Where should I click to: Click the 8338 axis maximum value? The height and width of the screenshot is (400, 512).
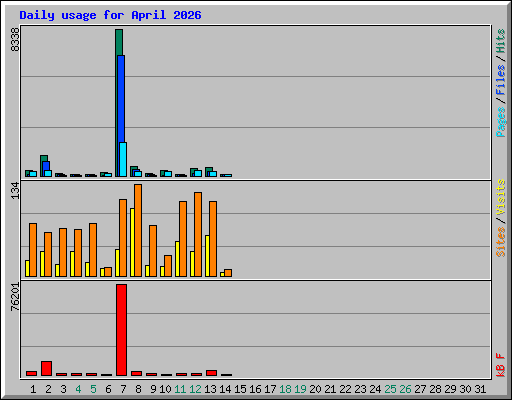pyautogui.click(x=15, y=40)
